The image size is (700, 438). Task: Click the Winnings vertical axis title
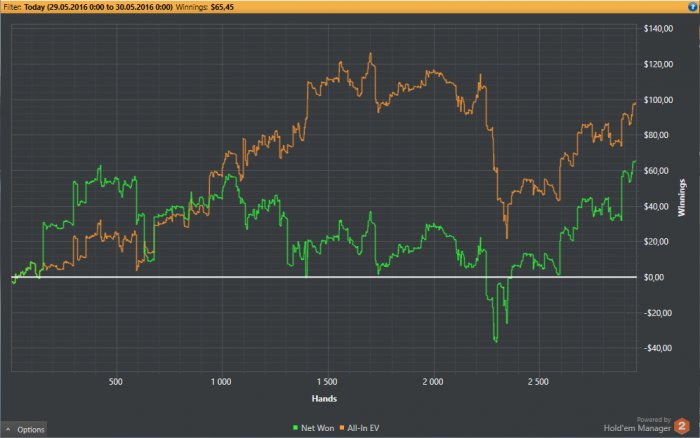(x=681, y=197)
